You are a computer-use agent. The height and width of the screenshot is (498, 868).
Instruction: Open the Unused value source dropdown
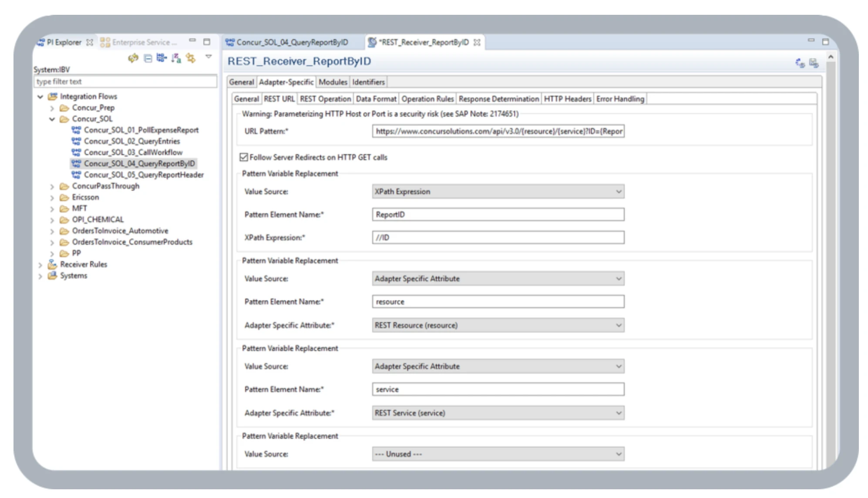point(498,454)
